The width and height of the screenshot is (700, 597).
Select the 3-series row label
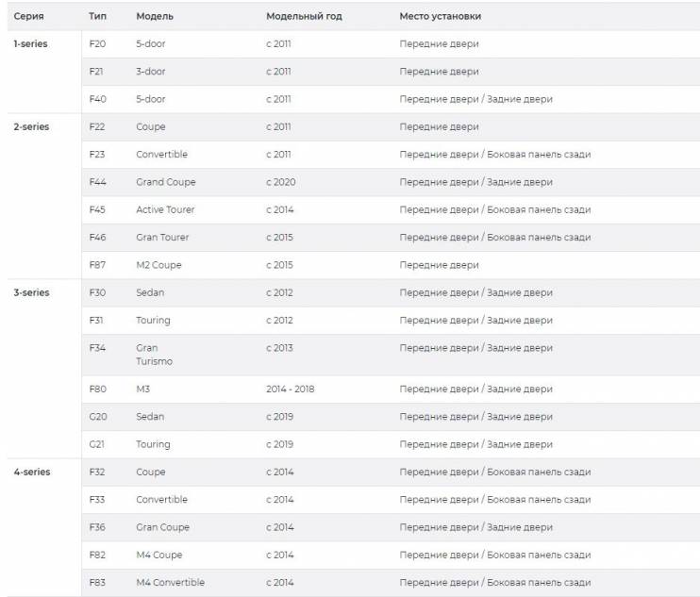click(x=31, y=292)
